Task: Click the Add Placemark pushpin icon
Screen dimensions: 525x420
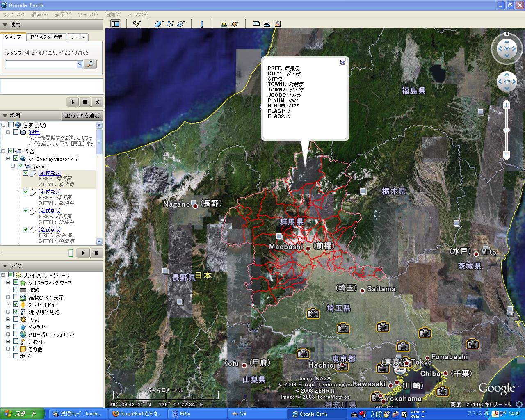Action: pyautogui.click(x=137, y=24)
